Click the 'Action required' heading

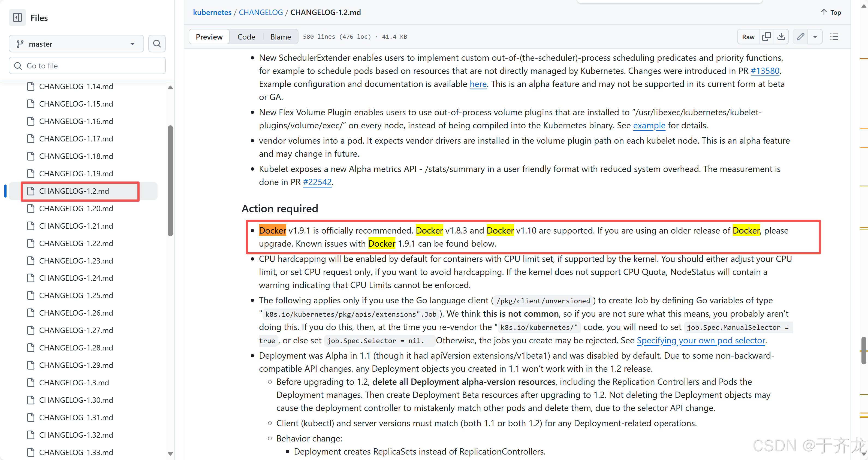(x=279, y=208)
